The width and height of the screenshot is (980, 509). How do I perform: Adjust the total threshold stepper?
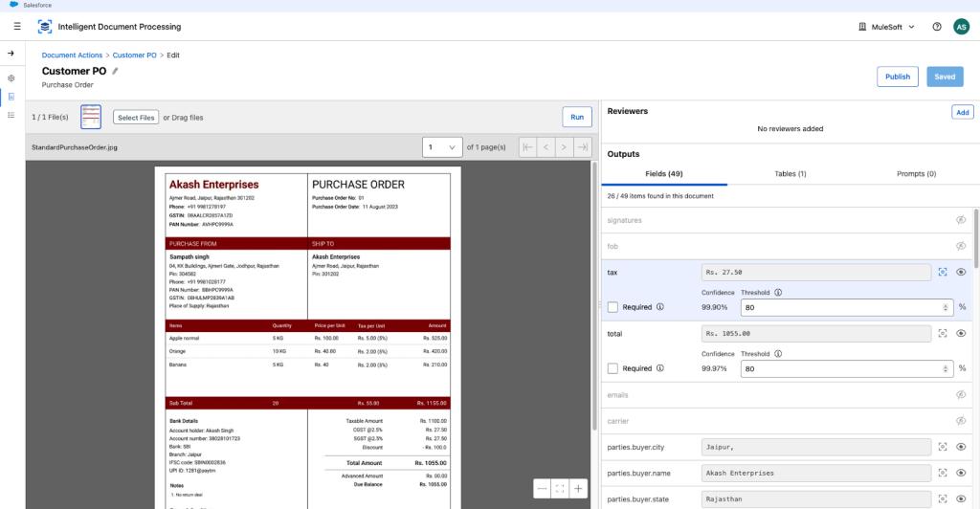point(945,368)
